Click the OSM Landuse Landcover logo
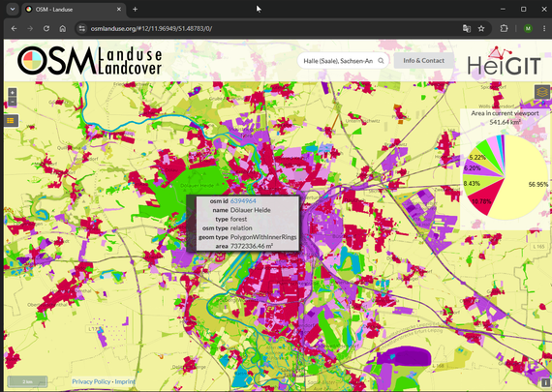 point(90,61)
